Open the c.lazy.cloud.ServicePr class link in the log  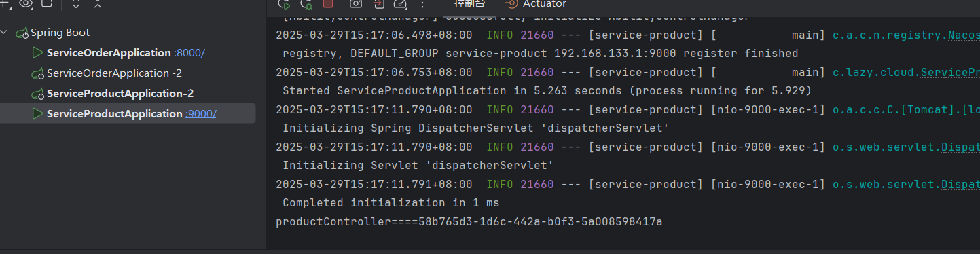point(906,72)
